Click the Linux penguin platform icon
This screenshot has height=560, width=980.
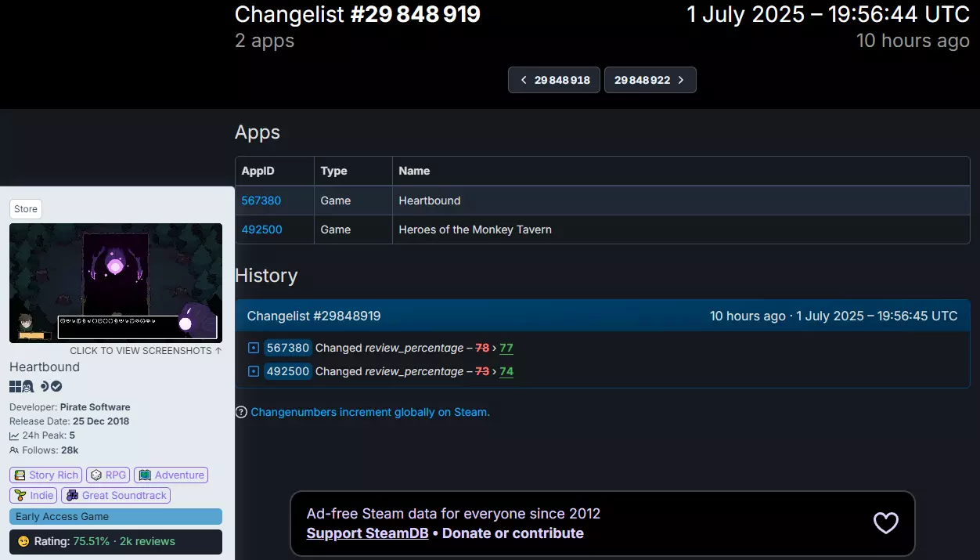27,386
